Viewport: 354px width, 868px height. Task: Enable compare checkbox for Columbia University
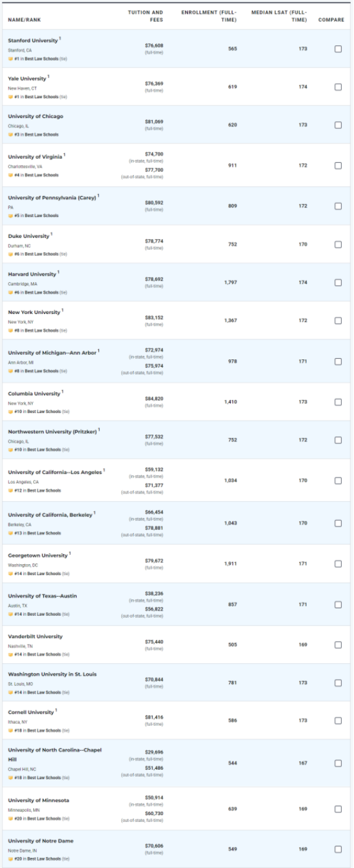338,402
